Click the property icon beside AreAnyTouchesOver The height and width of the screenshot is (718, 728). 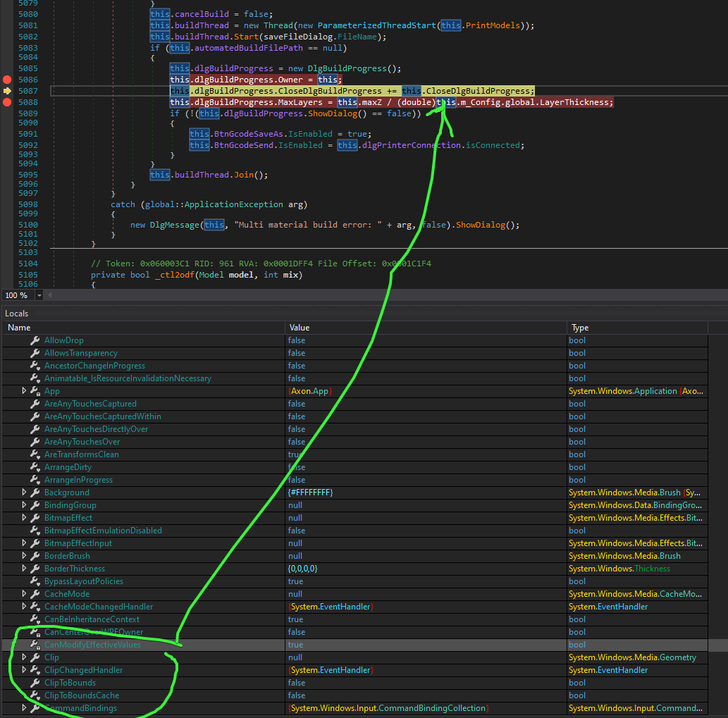point(35,442)
